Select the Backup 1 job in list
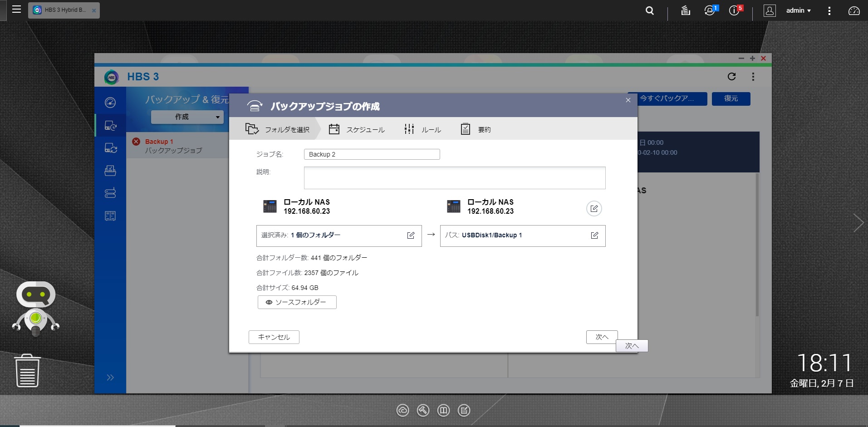Screen dimensions: 868x427 178,146
